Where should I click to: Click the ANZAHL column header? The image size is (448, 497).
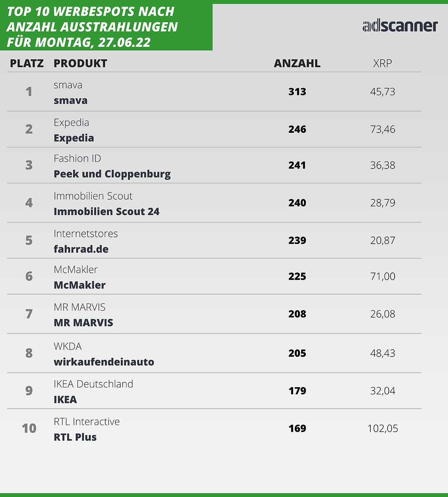(297, 64)
